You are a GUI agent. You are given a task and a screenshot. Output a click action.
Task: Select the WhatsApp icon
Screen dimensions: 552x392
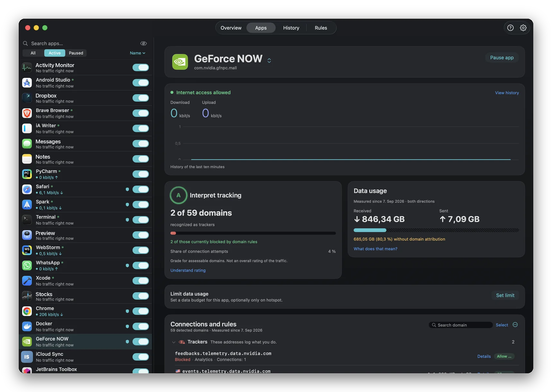tap(27, 265)
